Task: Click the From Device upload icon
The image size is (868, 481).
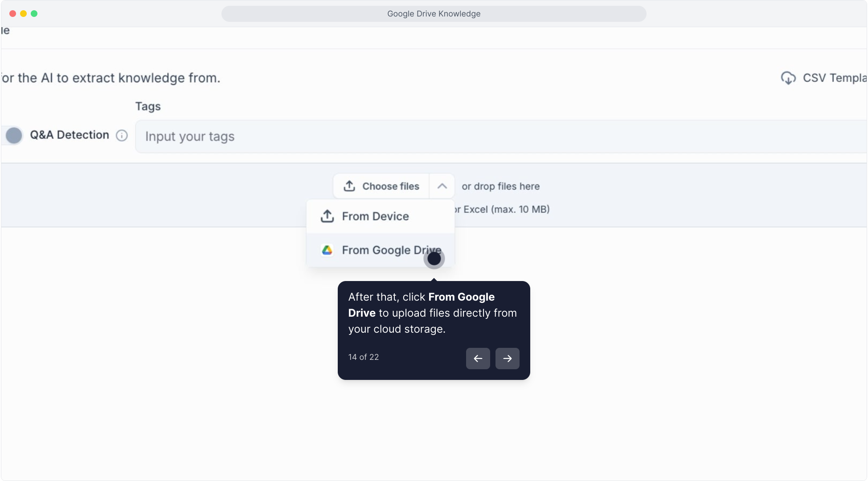Action: (328, 216)
